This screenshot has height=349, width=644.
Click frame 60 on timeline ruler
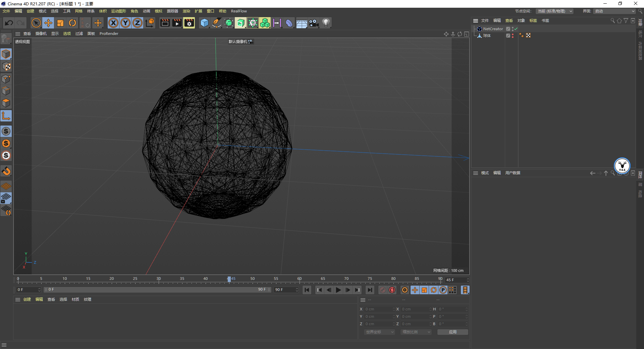[299, 279]
